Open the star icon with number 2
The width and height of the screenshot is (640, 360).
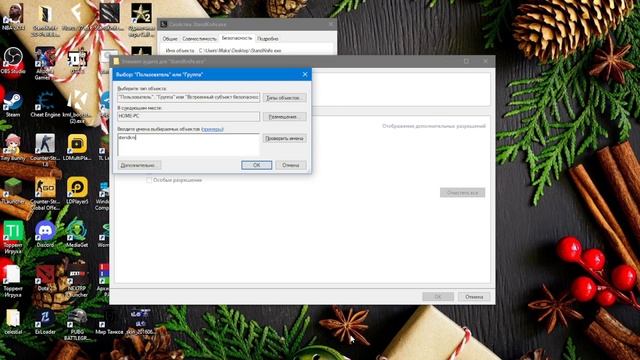(141, 20)
